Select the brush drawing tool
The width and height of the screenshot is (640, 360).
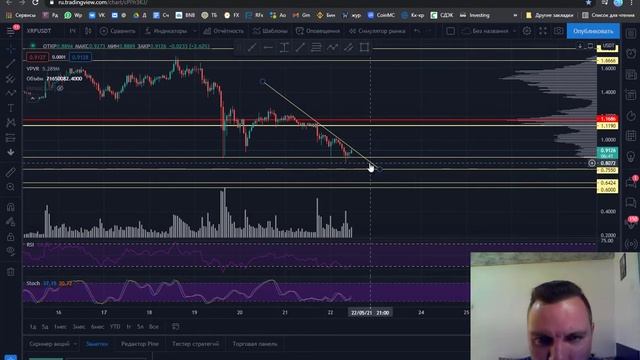pos(11,93)
